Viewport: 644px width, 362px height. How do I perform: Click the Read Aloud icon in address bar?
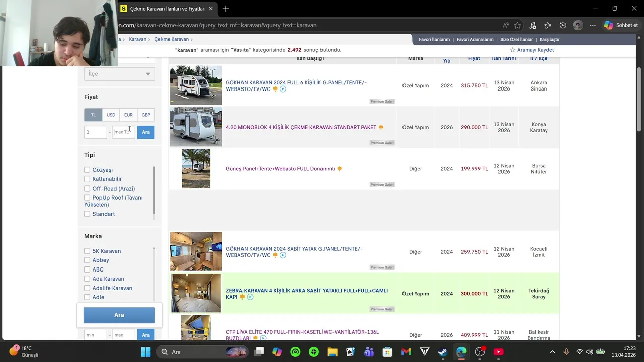click(505, 25)
